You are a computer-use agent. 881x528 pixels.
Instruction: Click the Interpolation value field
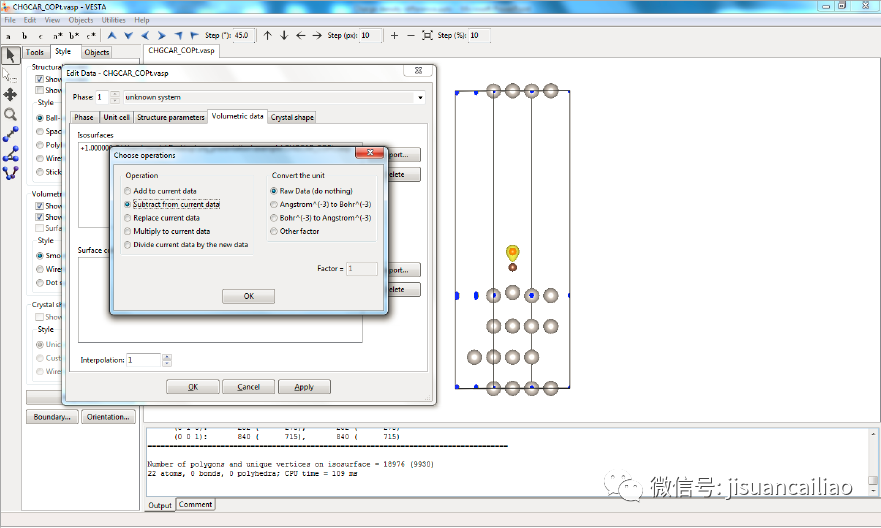pyautogui.click(x=144, y=360)
